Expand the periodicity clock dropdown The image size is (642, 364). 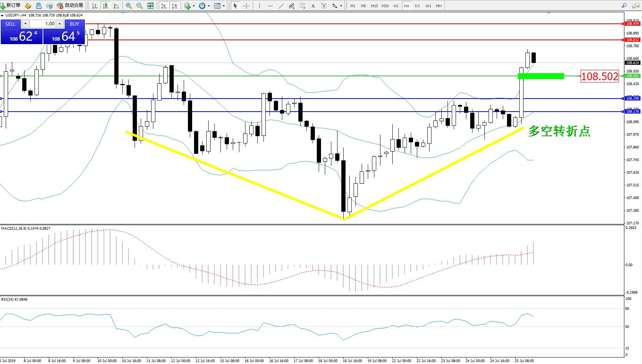(209, 6)
